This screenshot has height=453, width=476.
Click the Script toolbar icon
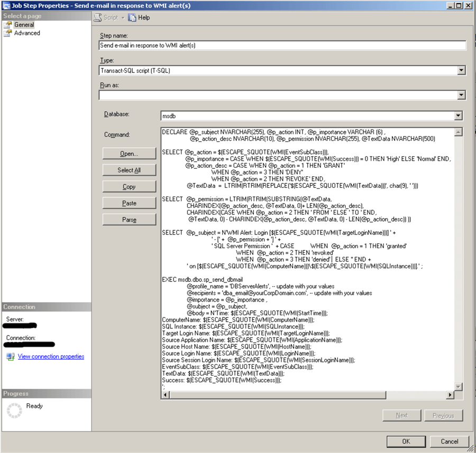point(97,17)
